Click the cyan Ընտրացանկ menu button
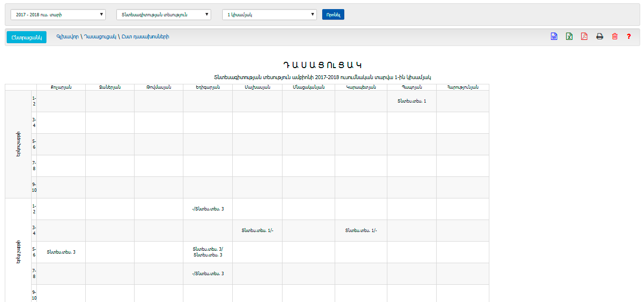 coord(26,37)
